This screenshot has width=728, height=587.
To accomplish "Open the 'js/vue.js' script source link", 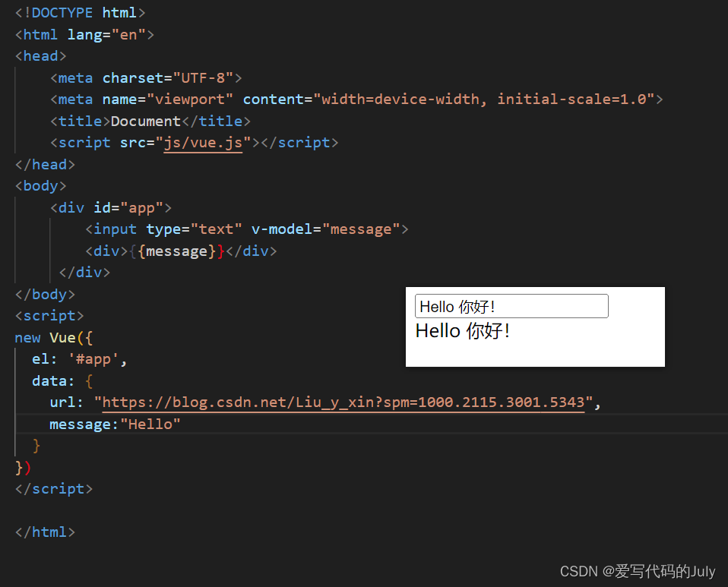I will (203, 143).
